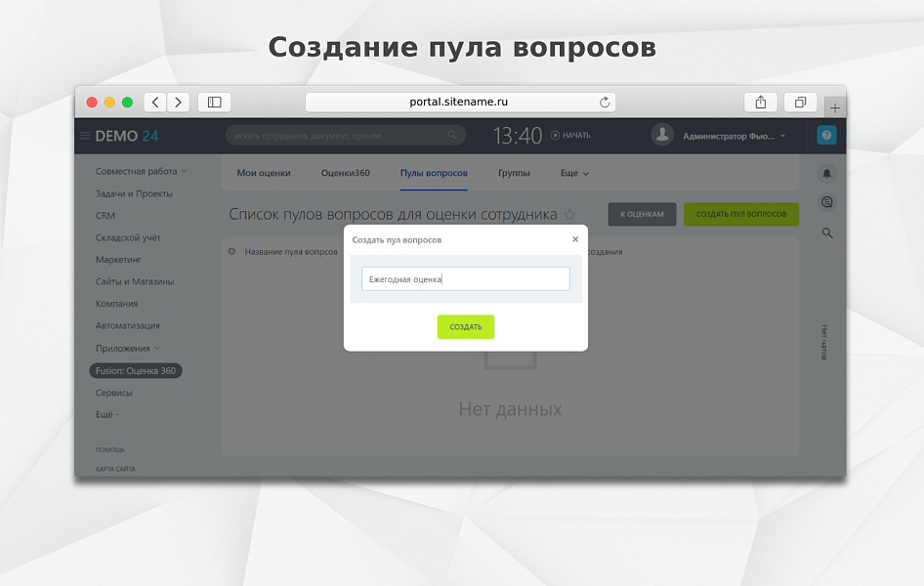Toggle the favorite star next to the page title
Screen dimensions: 924x586
tap(569, 215)
